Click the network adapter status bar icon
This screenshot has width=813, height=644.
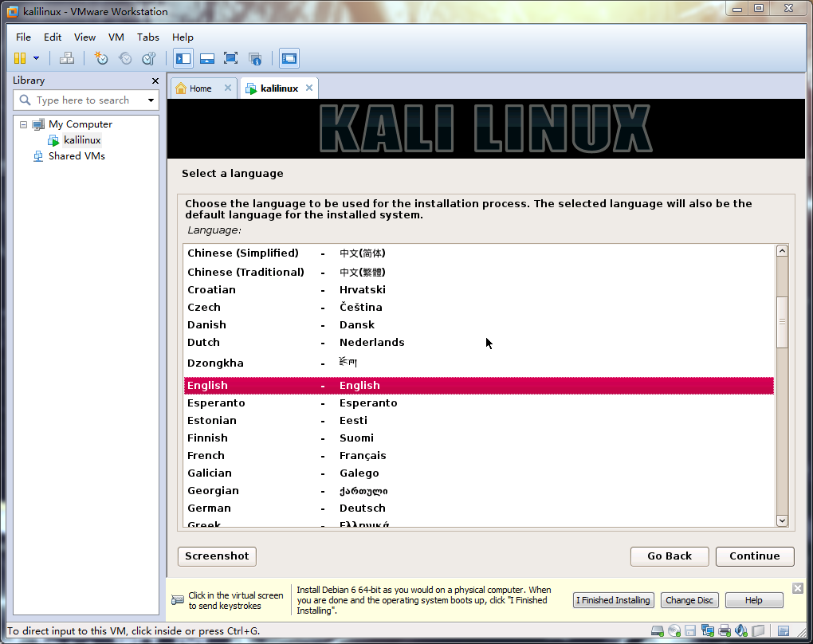tap(707, 631)
